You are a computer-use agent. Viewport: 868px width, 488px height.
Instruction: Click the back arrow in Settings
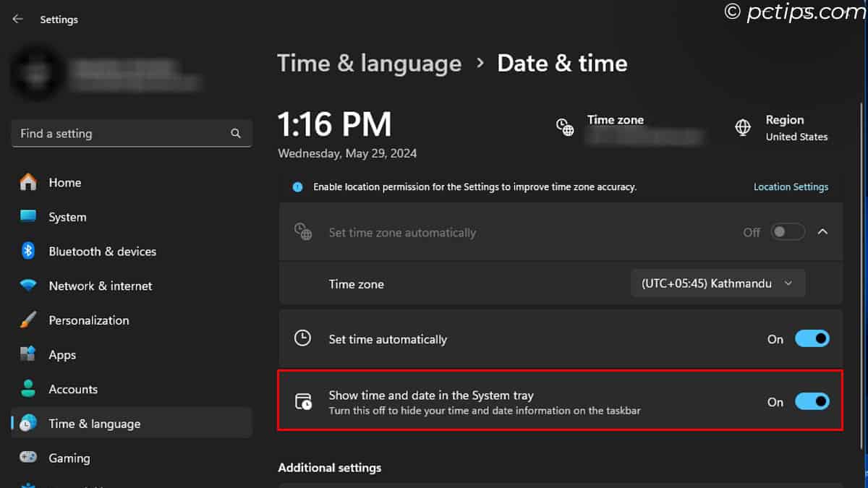[18, 20]
